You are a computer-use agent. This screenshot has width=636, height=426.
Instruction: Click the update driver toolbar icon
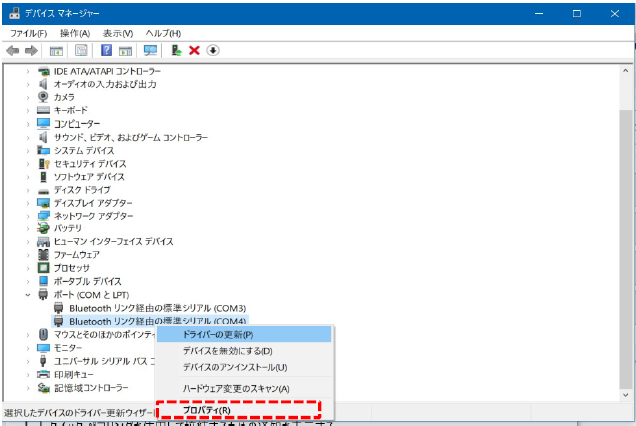point(176,50)
